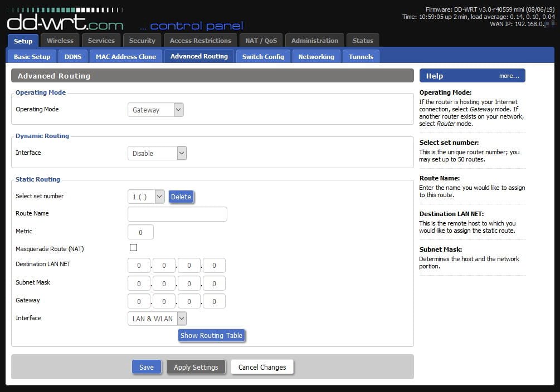Enable Masquerade Route (NAT) checkbox
Viewport: 560px width, 392px height.
click(133, 247)
